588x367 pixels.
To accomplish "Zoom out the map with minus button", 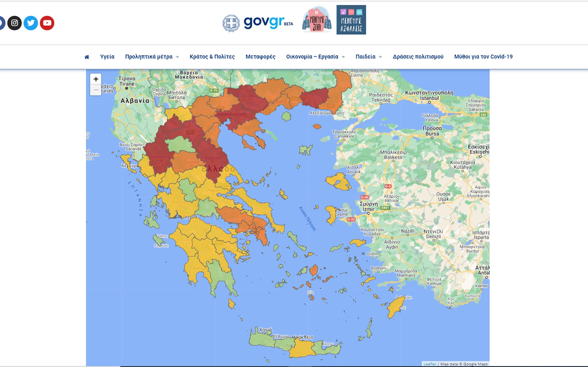I will click(96, 90).
